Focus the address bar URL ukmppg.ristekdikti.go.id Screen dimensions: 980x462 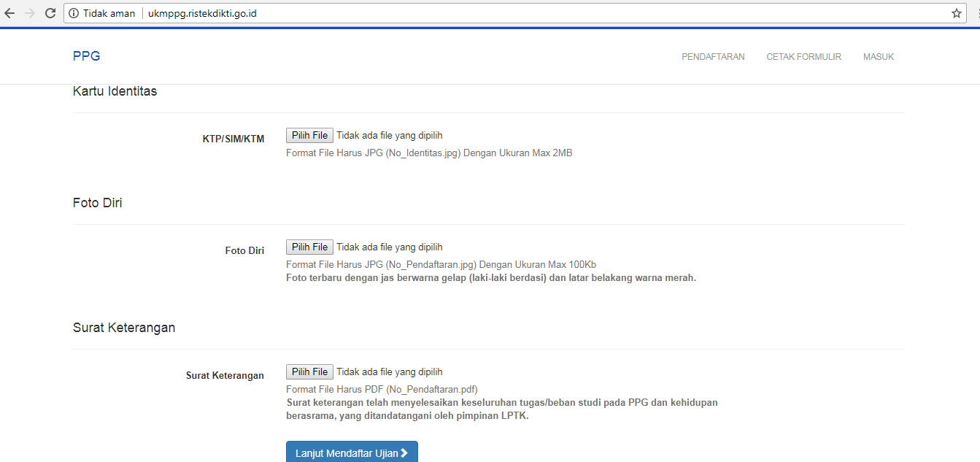tap(202, 13)
